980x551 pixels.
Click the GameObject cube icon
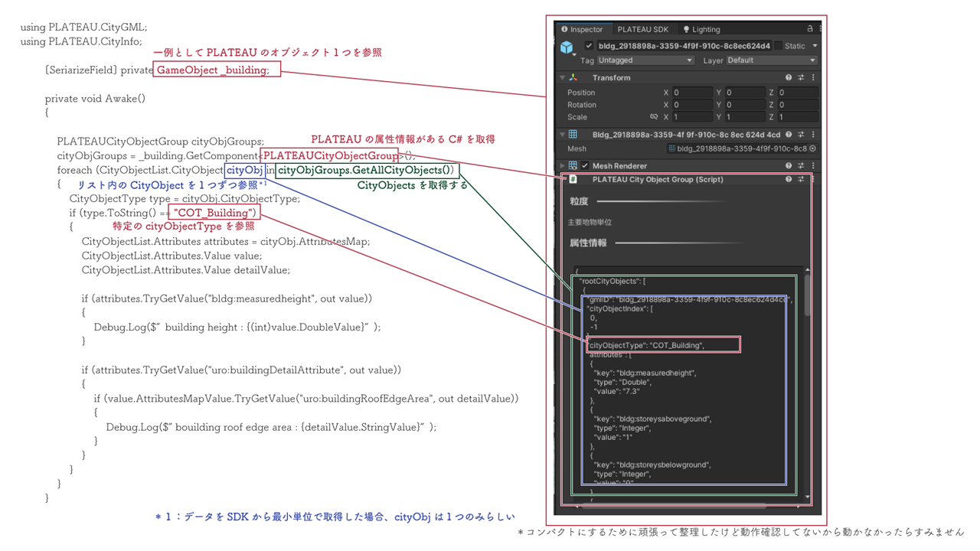coord(567,47)
